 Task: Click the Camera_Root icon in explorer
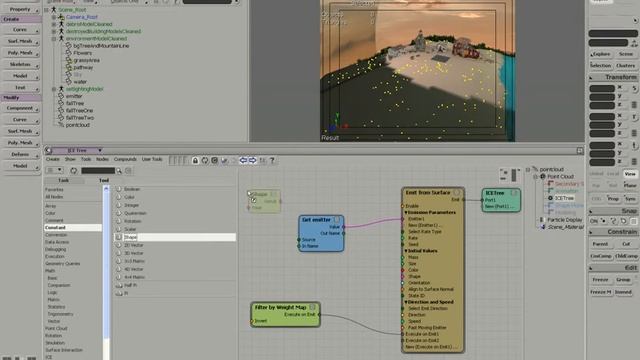(x=61, y=17)
